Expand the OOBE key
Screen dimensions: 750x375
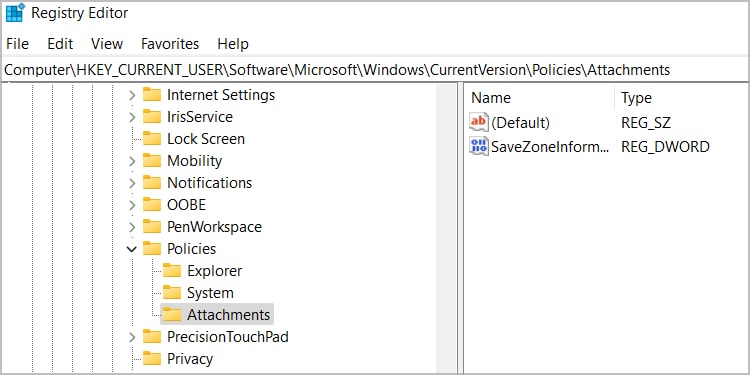[x=132, y=205]
